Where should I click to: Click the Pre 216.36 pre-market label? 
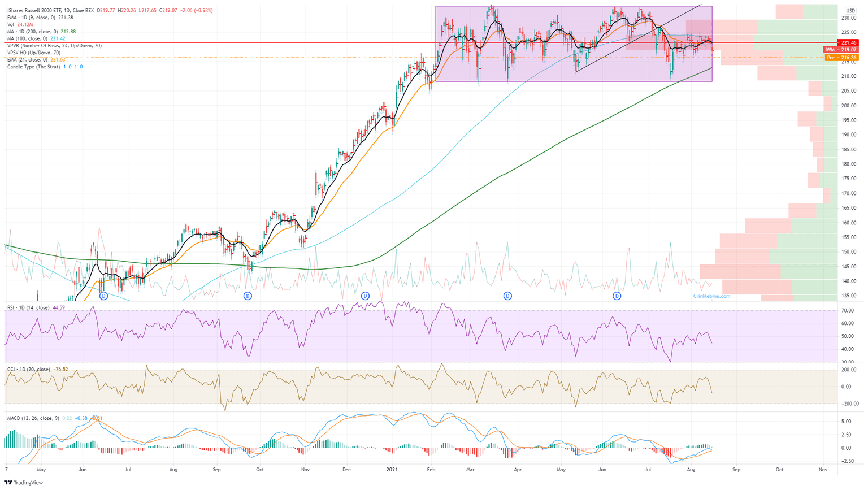pyautogui.click(x=843, y=58)
